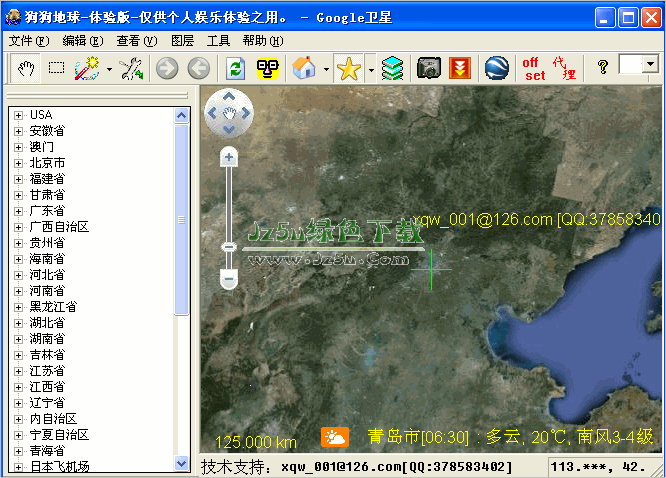Image resolution: width=666 pixels, height=478 pixels.
Task: Select 海南省 in the tree list
Action: 47,259
